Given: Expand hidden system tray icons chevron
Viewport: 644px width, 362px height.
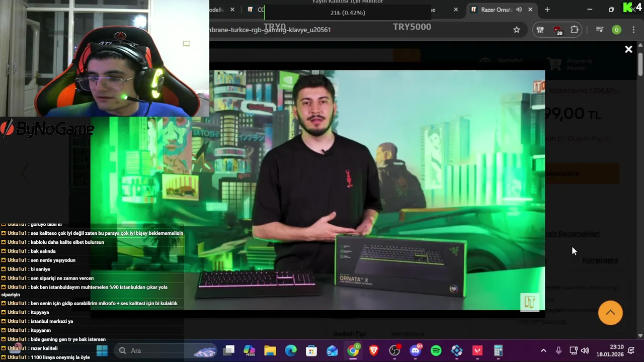Looking at the screenshot, I should coord(543,350).
